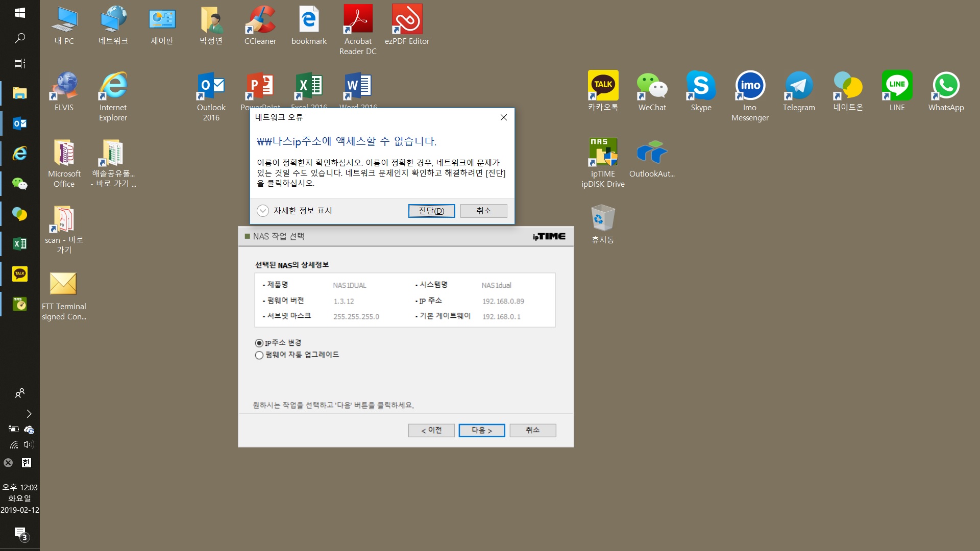Expand hidden tray icons chevron
The width and height of the screenshot is (980, 551).
coord(29,414)
